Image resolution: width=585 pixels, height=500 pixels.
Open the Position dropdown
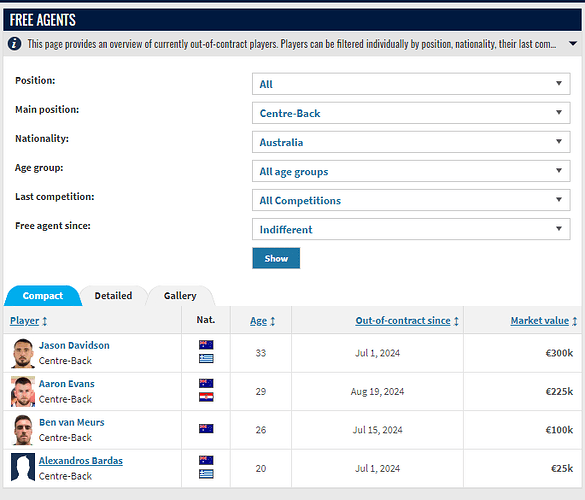(x=411, y=84)
